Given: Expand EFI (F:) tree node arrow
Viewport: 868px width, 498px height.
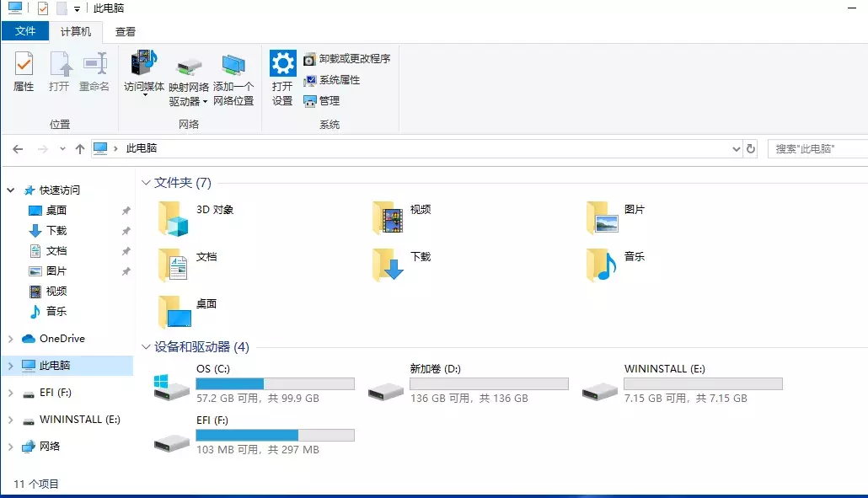Looking at the screenshot, I should pyautogui.click(x=10, y=393).
